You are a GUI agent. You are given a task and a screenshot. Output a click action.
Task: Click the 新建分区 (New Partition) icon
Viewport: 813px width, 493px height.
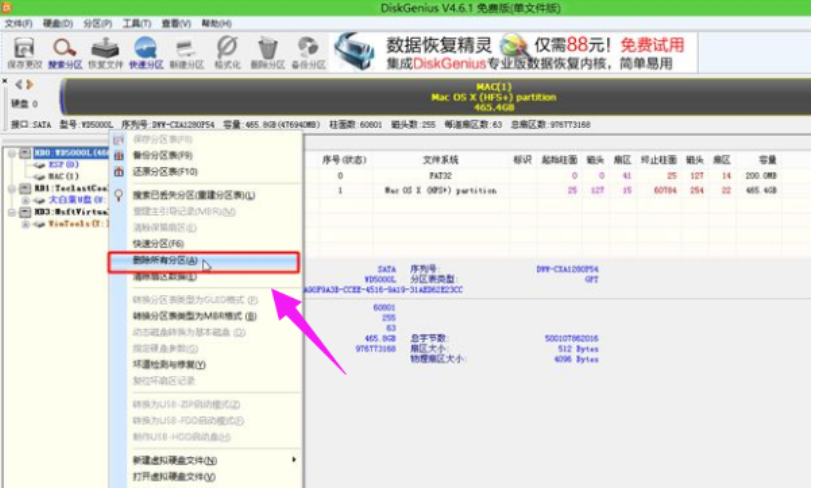(186, 51)
